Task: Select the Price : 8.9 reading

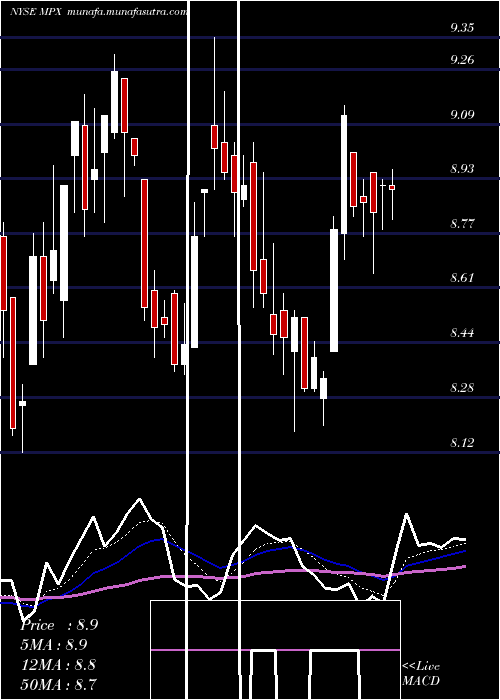Action: point(59,625)
